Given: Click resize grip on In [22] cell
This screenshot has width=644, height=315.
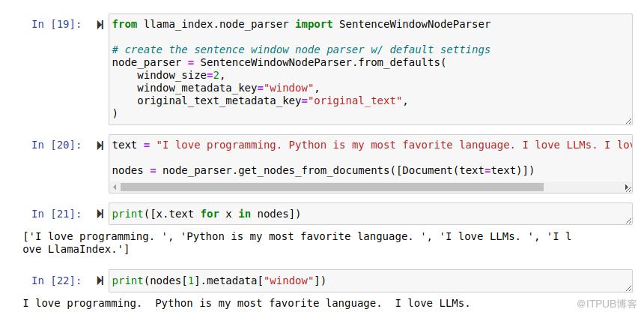Looking at the screenshot, I should [628, 287].
